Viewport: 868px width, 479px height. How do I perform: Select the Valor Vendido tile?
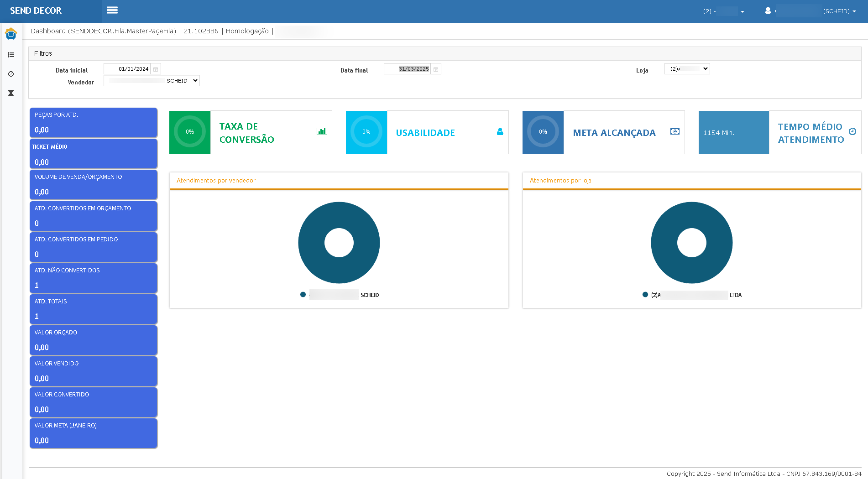coord(94,371)
